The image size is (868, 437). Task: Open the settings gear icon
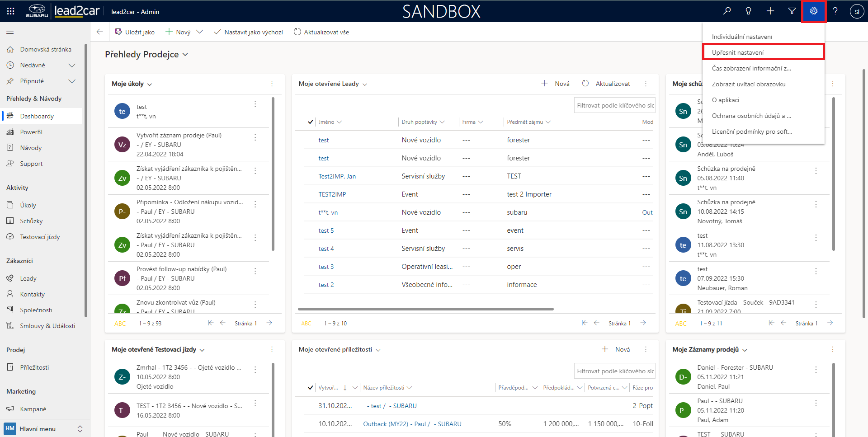click(813, 11)
